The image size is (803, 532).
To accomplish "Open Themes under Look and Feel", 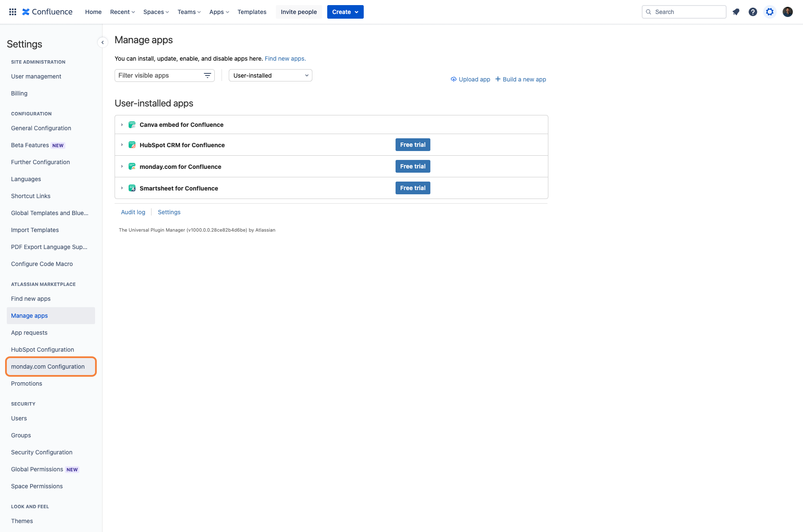I will pyautogui.click(x=51, y=521).
